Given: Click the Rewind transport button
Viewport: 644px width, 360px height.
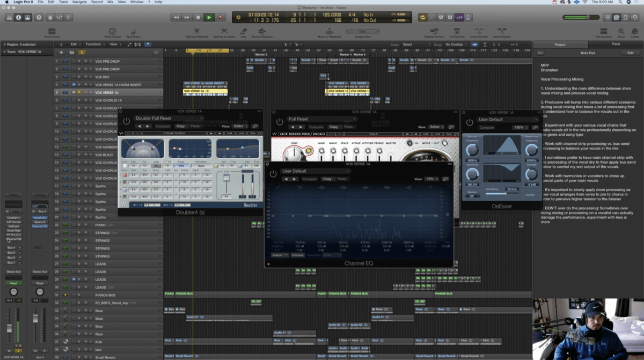Looking at the screenshot, I should [176, 18].
